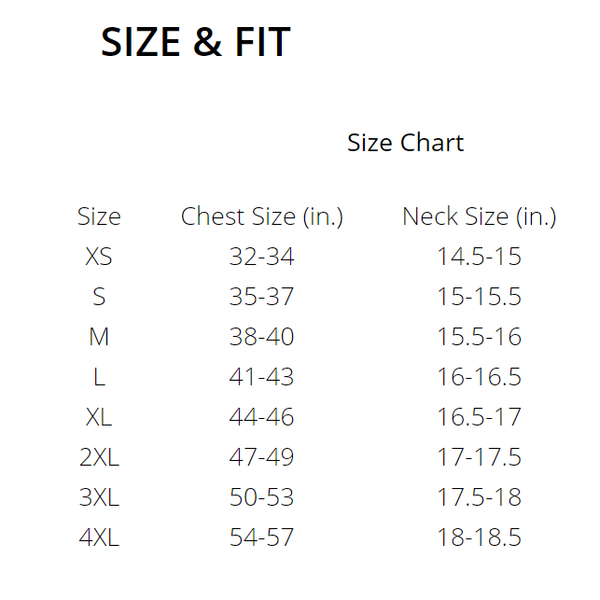Choose the 2XL size label
Image resolution: width=600 pixels, height=600 pixels.
click(x=99, y=457)
